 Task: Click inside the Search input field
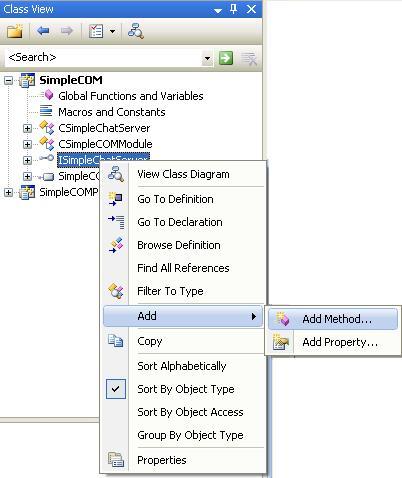point(103,58)
